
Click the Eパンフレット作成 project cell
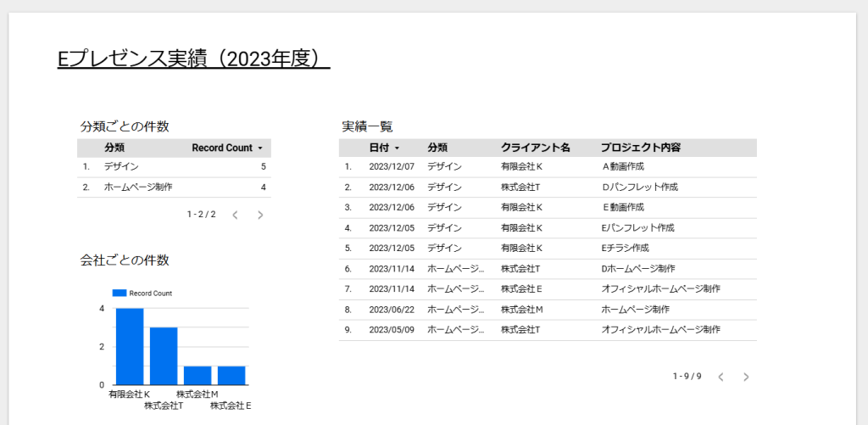(x=637, y=227)
